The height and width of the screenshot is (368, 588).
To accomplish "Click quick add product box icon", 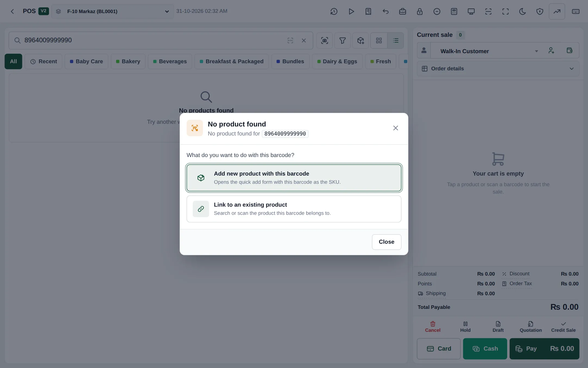I will pyautogui.click(x=361, y=41).
